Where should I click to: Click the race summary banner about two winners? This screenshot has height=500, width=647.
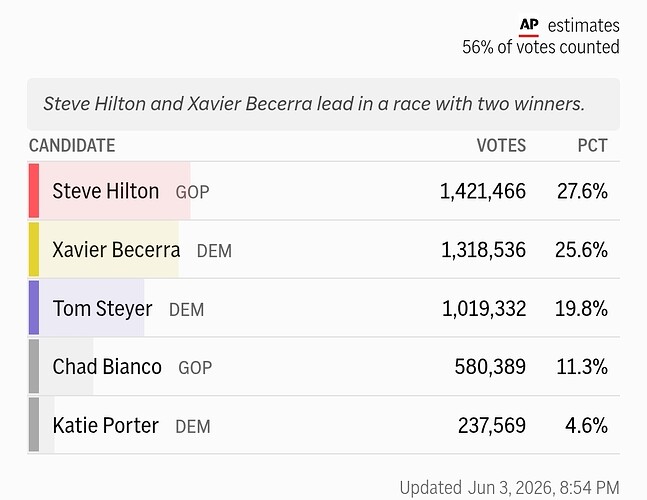click(324, 104)
